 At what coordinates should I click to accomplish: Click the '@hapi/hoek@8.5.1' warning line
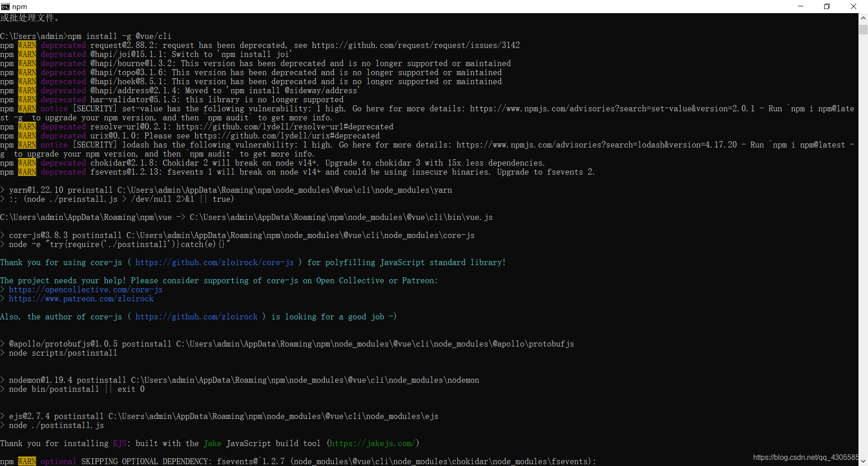tap(251, 81)
